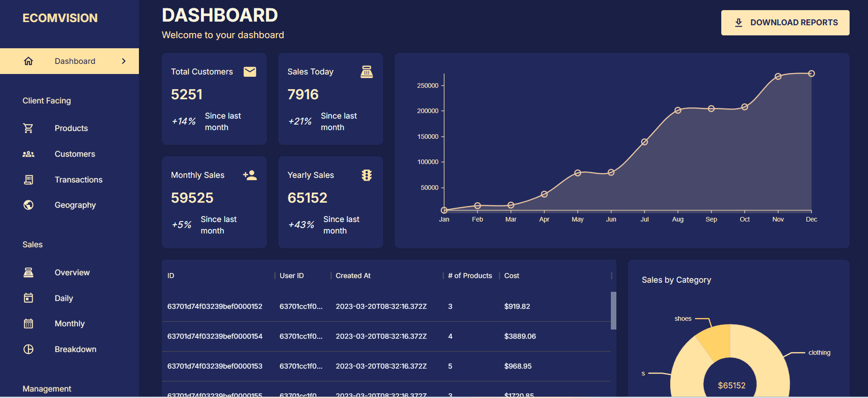Click the May data point on chart
The width and height of the screenshot is (868, 398).
578,173
